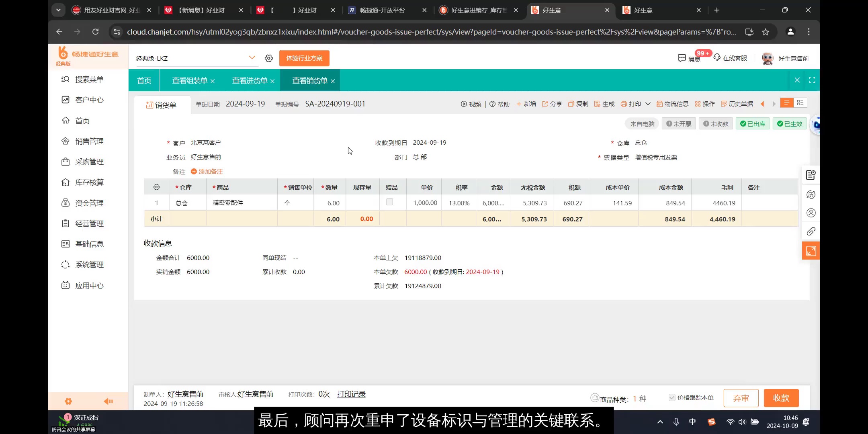Switch to card view with the layout toggle
The width and height of the screenshot is (868, 434).
coord(800,103)
